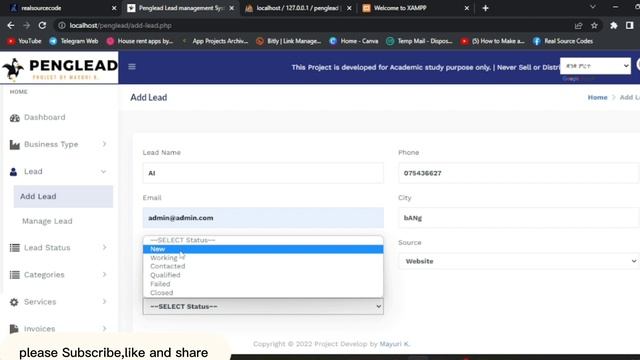Bookmark page with the star icon
Image resolution: width=640 pixels, height=360 pixels.
click(594, 25)
